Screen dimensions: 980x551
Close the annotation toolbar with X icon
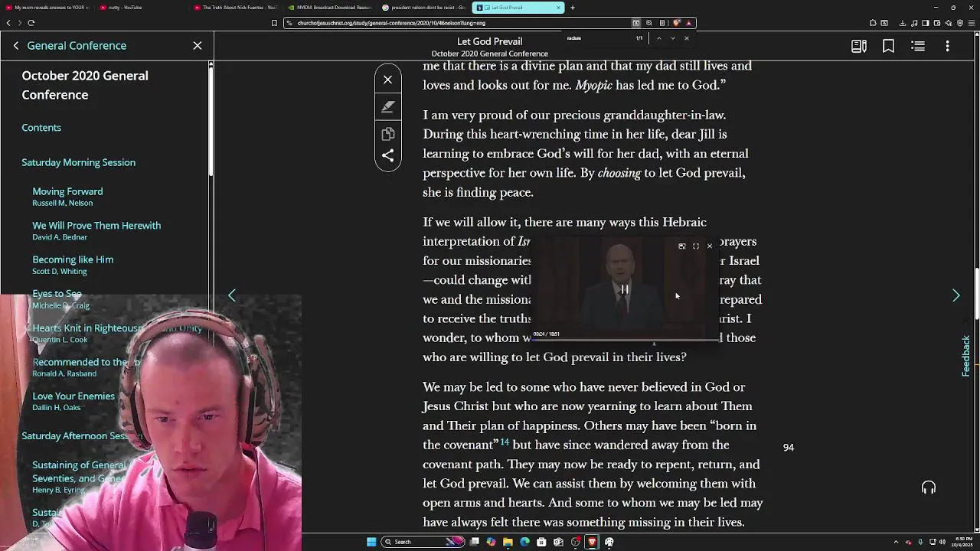[387, 80]
